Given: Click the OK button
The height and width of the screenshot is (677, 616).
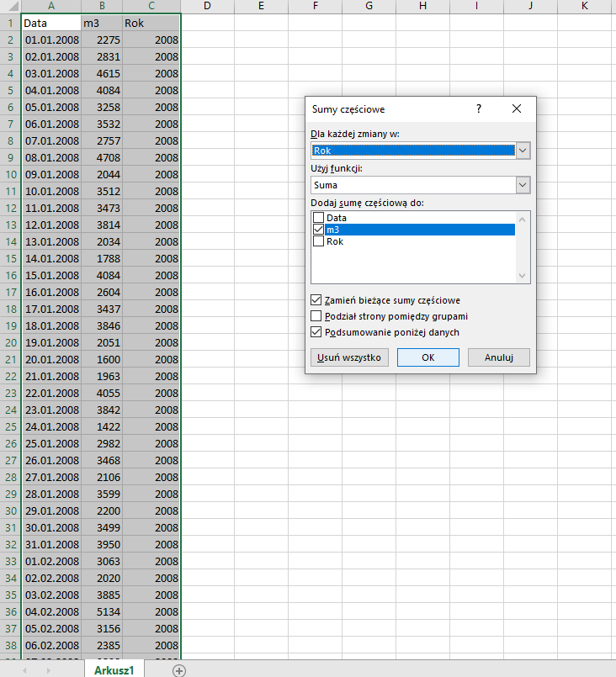Looking at the screenshot, I should tap(428, 357).
